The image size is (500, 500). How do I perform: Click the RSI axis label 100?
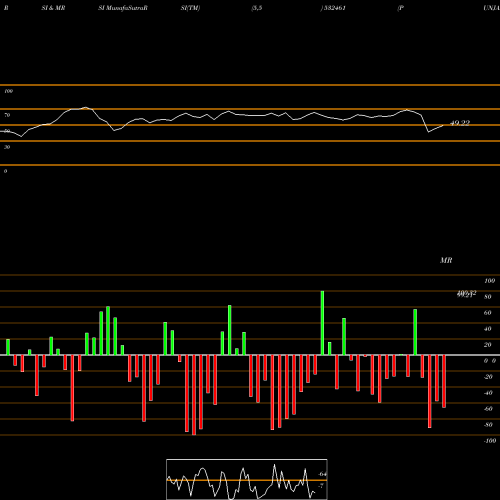8,91
